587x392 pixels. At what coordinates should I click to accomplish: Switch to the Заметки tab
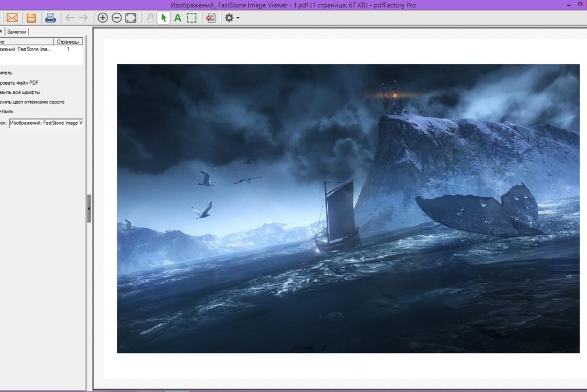point(17,32)
